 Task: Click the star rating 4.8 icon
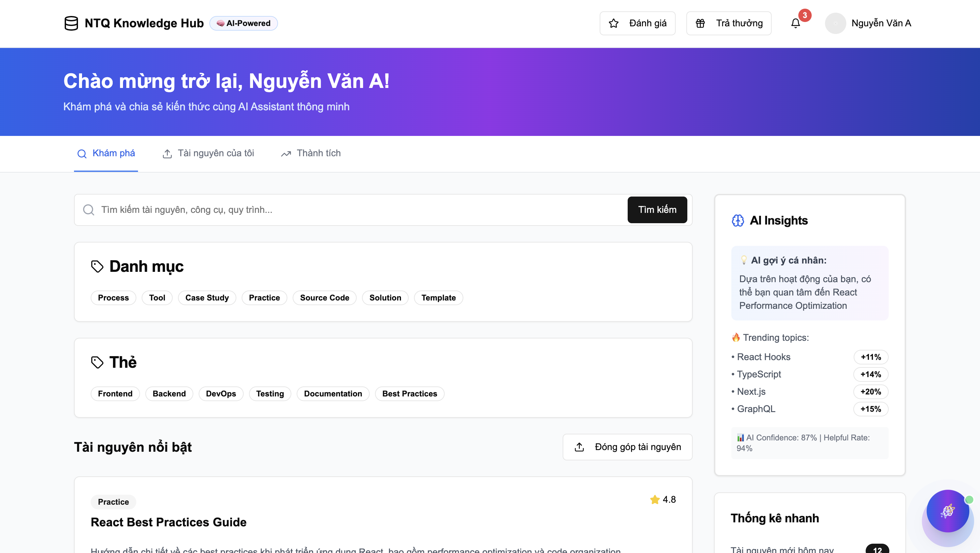pos(654,499)
